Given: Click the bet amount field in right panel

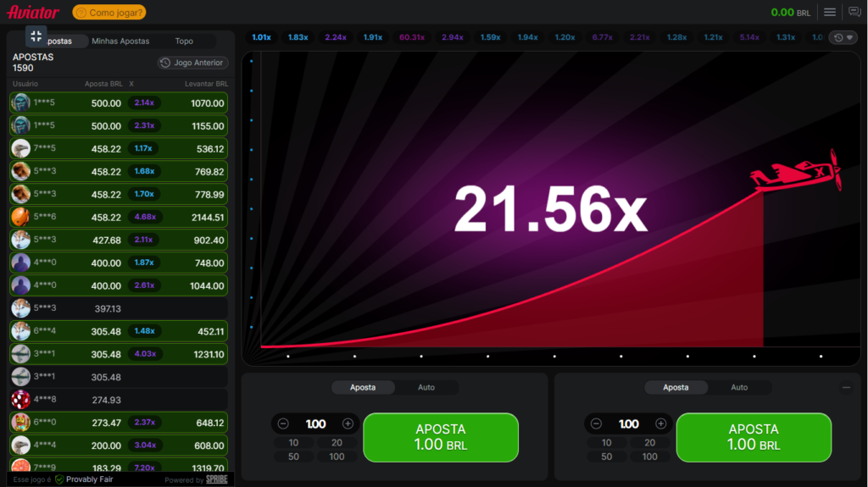Looking at the screenshot, I should click(628, 423).
